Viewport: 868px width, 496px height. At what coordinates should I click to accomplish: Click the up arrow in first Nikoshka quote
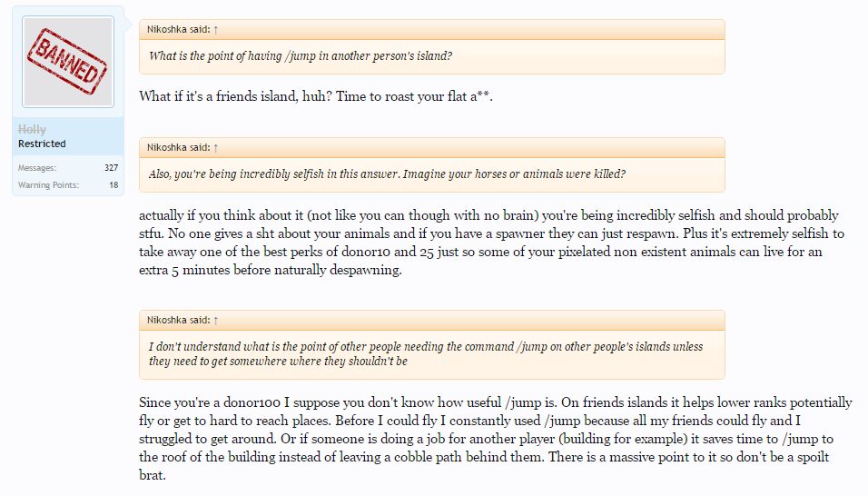[x=216, y=30]
